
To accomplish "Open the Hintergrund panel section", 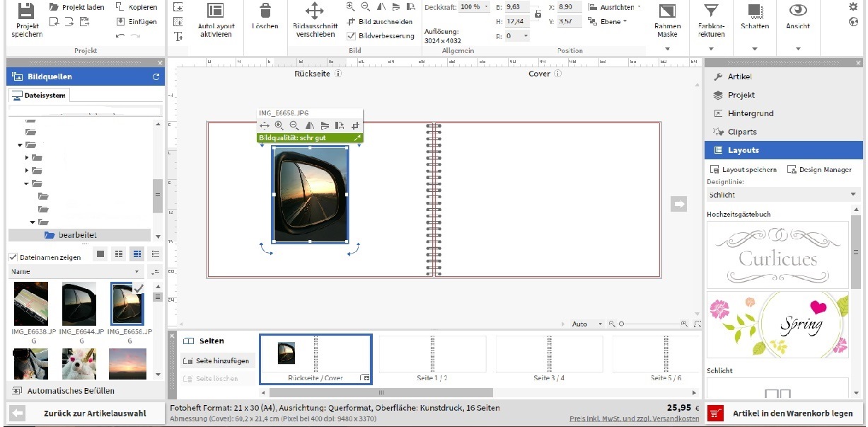I will pos(784,113).
